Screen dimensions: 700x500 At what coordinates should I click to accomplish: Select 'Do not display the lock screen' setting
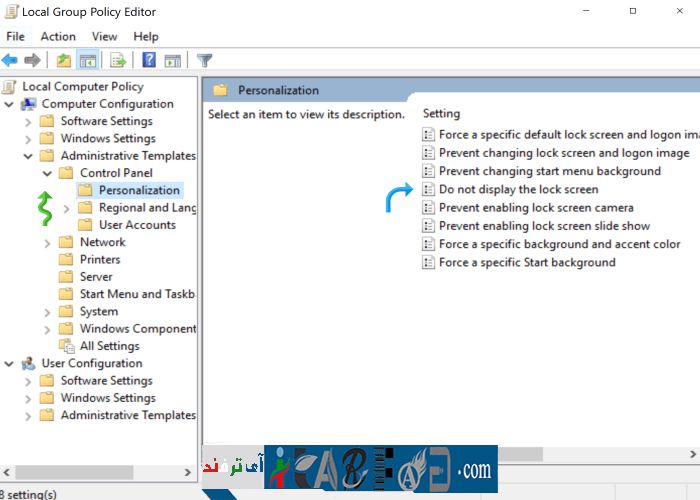click(x=518, y=189)
